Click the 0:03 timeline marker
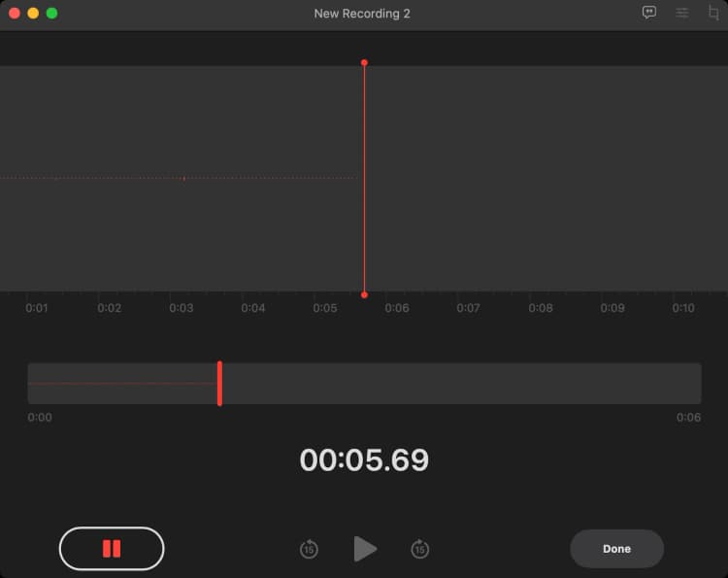 point(182,308)
